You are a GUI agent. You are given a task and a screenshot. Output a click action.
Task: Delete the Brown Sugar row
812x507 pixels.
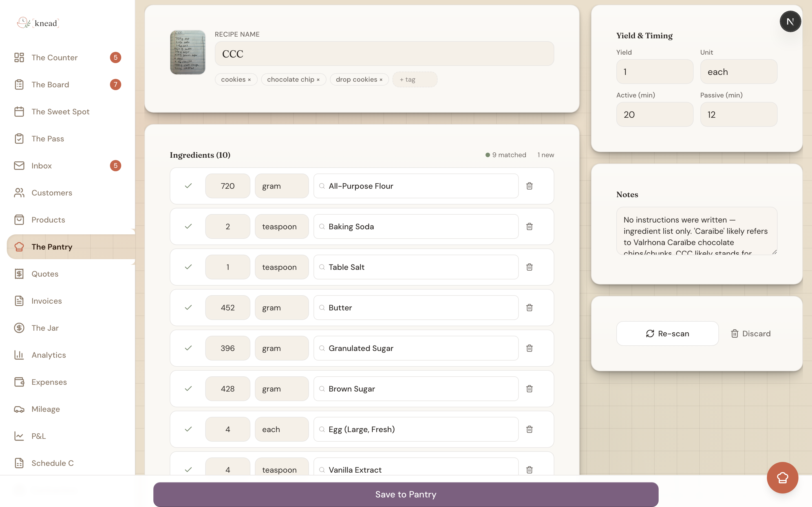pos(529,389)
